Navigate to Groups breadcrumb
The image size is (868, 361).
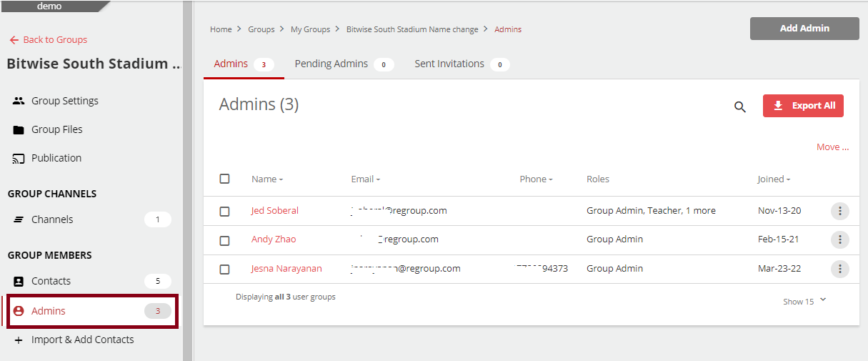(x=261, y=29)
